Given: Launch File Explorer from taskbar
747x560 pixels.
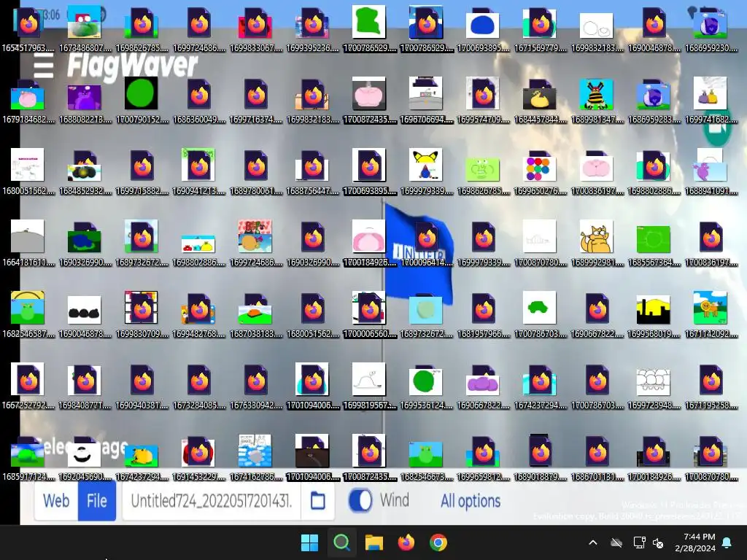Looking at the screenshot, I should [374, 542].
